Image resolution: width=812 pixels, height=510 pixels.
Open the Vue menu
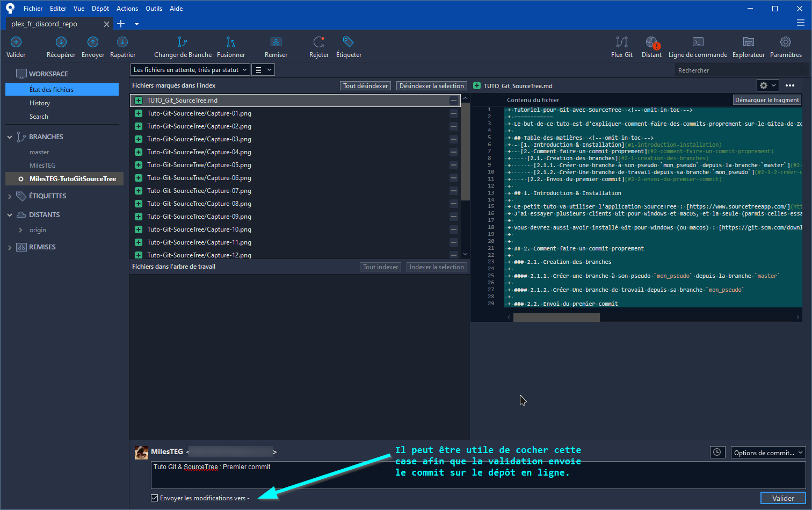click(79, 9)
